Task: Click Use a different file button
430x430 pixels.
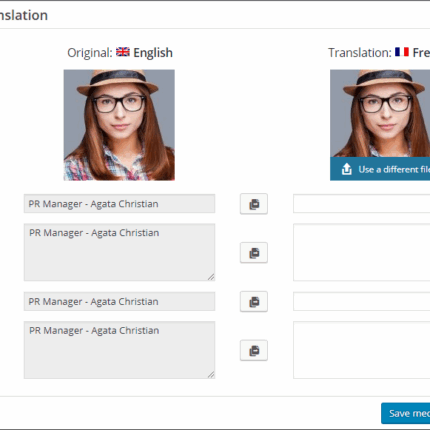Action: tap(380, 169)
